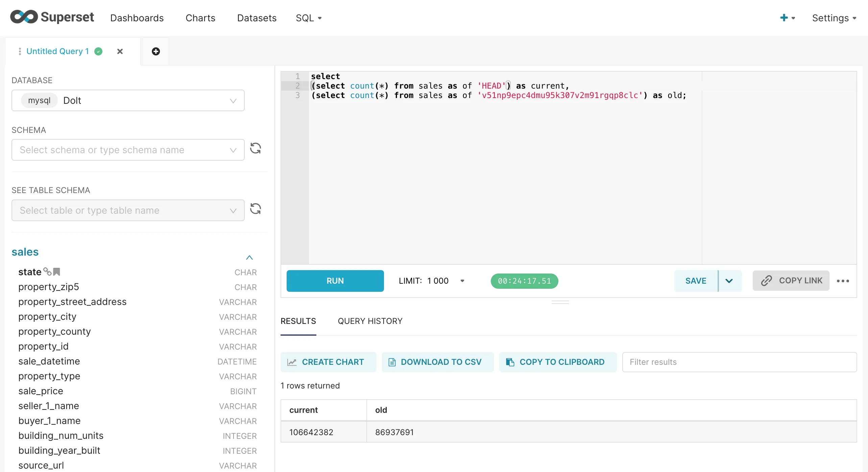Expand the SAVE button dropdown arrow
The height and width of the screenshot is (472, 868).
(x=729, y=281)
